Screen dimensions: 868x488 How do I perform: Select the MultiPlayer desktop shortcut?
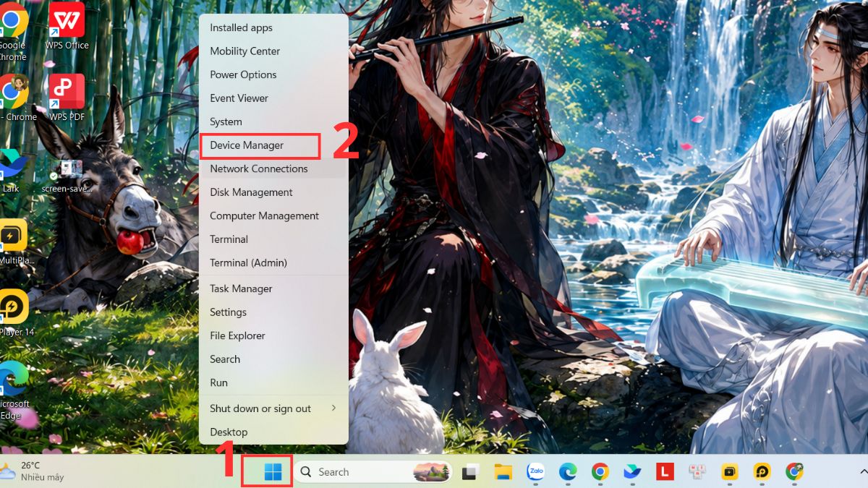(x=13, y=242)
